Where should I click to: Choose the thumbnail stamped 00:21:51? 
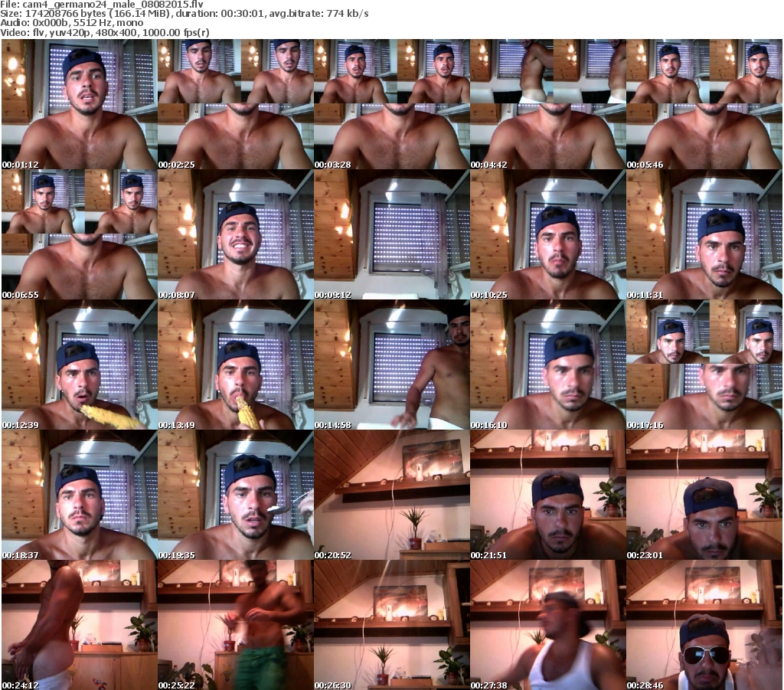tap(547, 495)
